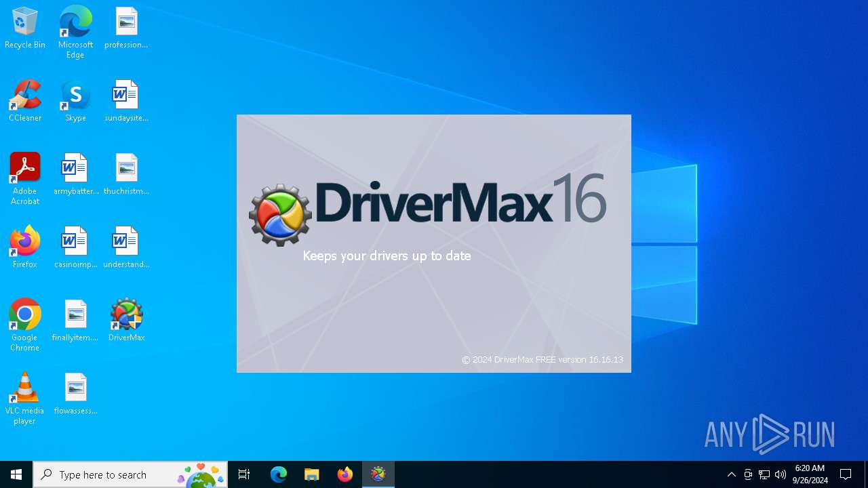868x488 pixels.
Task: Open Task View from the taskbar
Action: tap(244, 474)
